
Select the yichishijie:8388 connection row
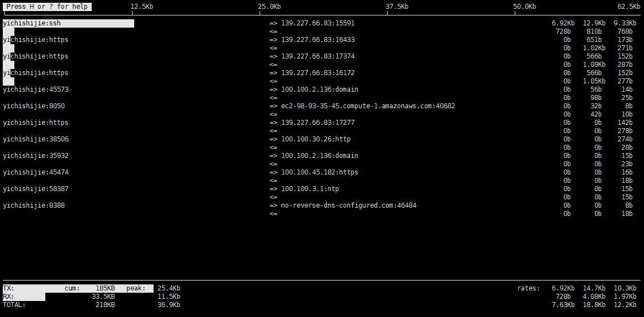[34, 205]
